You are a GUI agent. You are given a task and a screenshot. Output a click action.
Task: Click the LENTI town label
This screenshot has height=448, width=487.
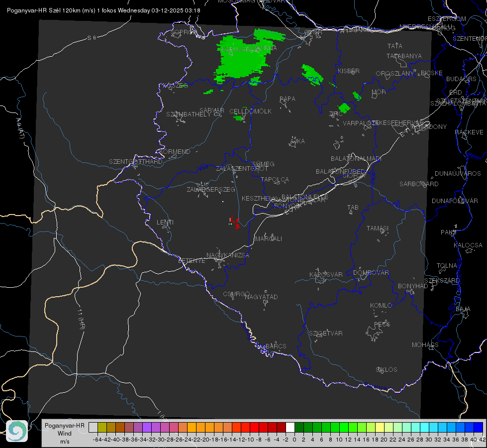pyautogui.click(x=165, y=223)
